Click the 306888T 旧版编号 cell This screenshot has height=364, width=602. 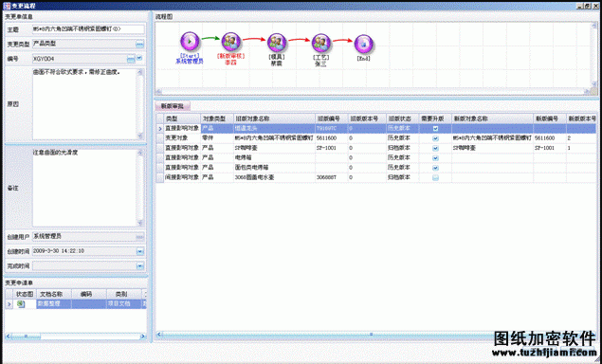[x=331, y=178]
